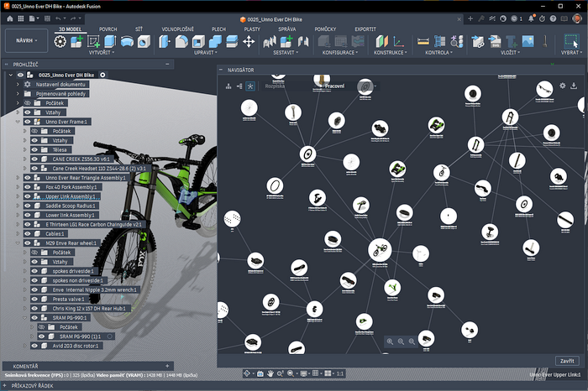Click the Undo arrow
Viewport: 588px width, 391px height.
click(x=58, y=18)
